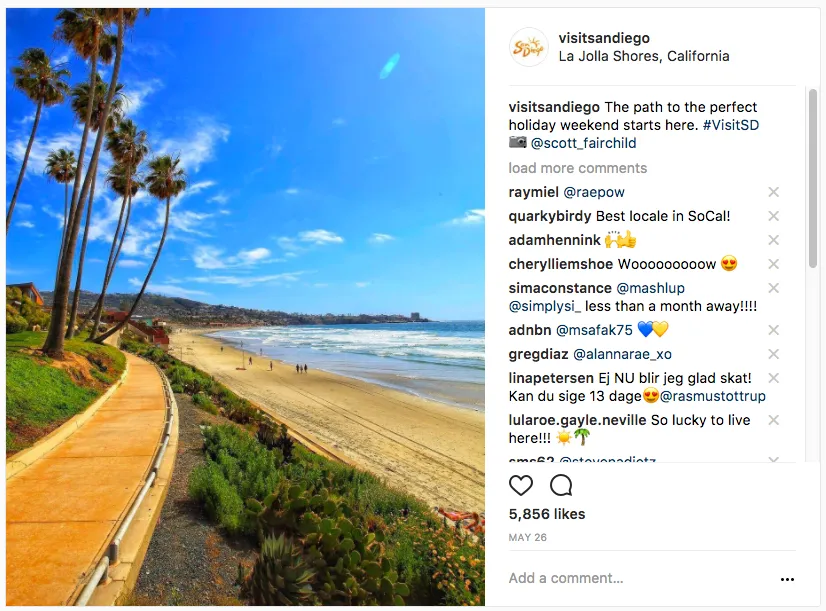Open the La Jolla Shores, California location
Viewport: 826px width, 611px height.
(644, 56)
